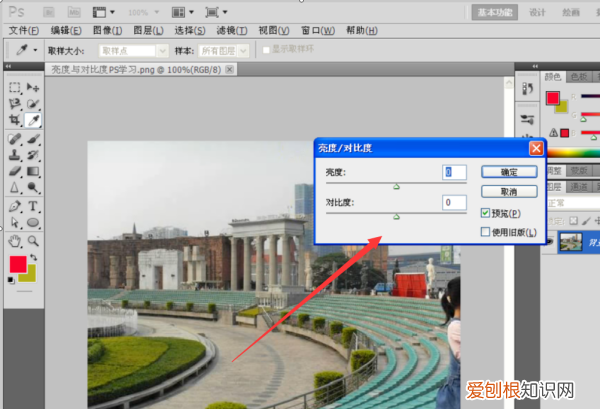
Task: Select the Horizontal Type tool
Action: [33, 206]
